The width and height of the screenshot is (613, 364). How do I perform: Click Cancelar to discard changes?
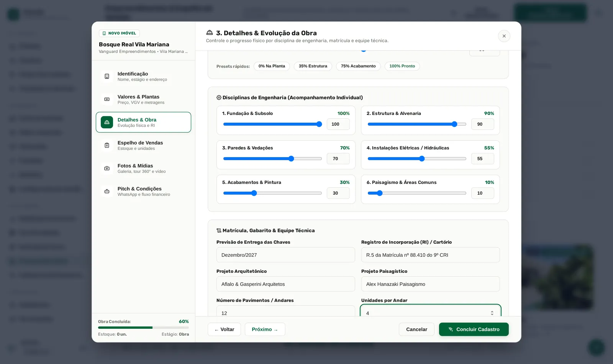416,330
